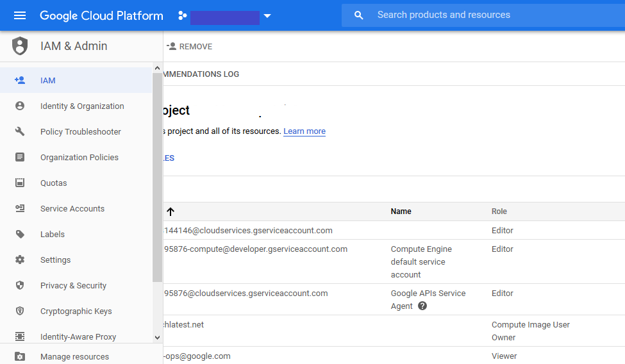Click Google APIs Service Agent name
Viewport: 625px width, 364px height.
428,299
